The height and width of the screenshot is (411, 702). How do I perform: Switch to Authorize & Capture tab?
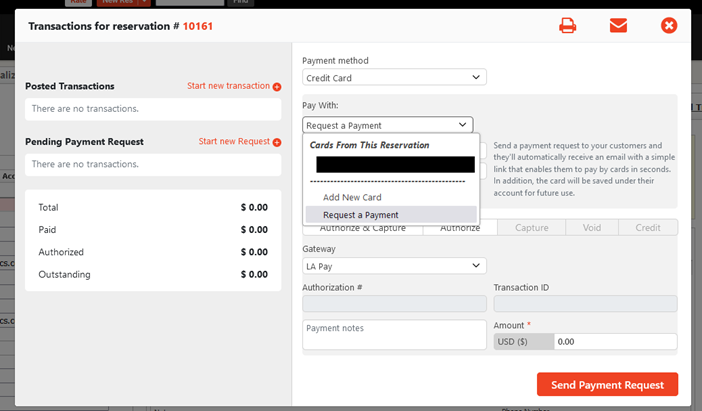coord(362,228)
